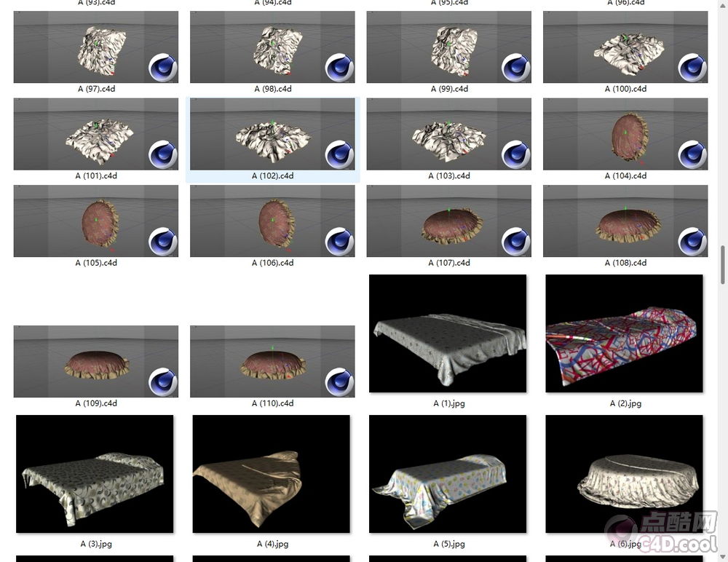The width and height of the screenshot is (728, 562).
Task: Click the file name label "A (100).c4d"
Action: pos(625,89)
